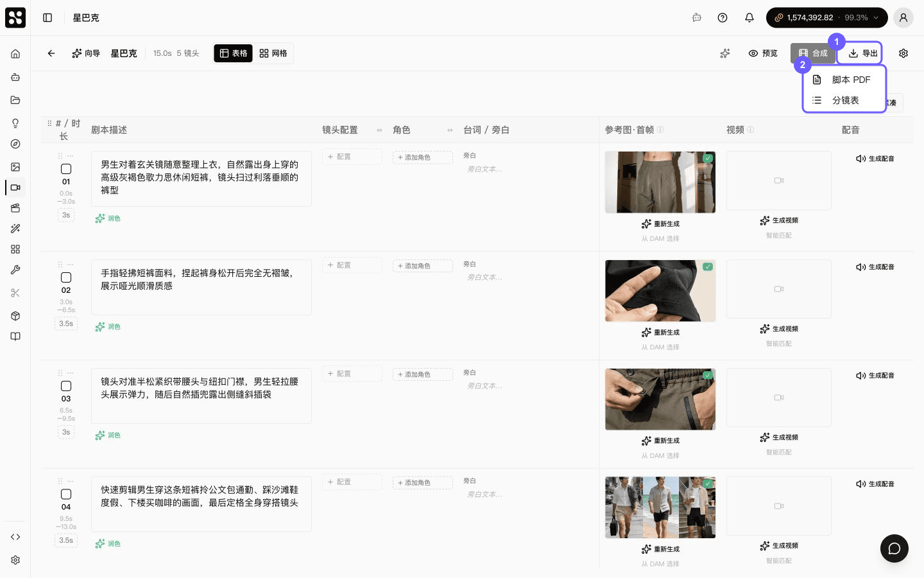
Task: Switch to 网格 grid view
Action: tap(273, 53)
